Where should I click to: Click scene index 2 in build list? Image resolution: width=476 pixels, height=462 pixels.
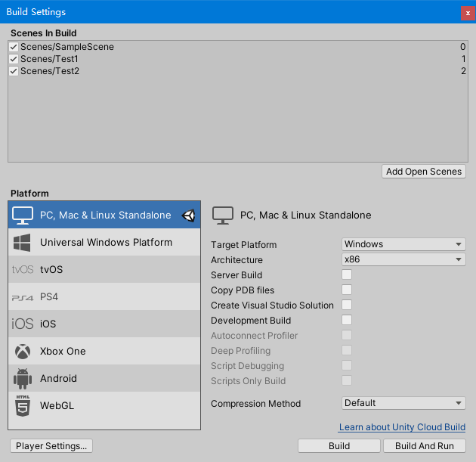pyautogui.click(x=463, y=71)
